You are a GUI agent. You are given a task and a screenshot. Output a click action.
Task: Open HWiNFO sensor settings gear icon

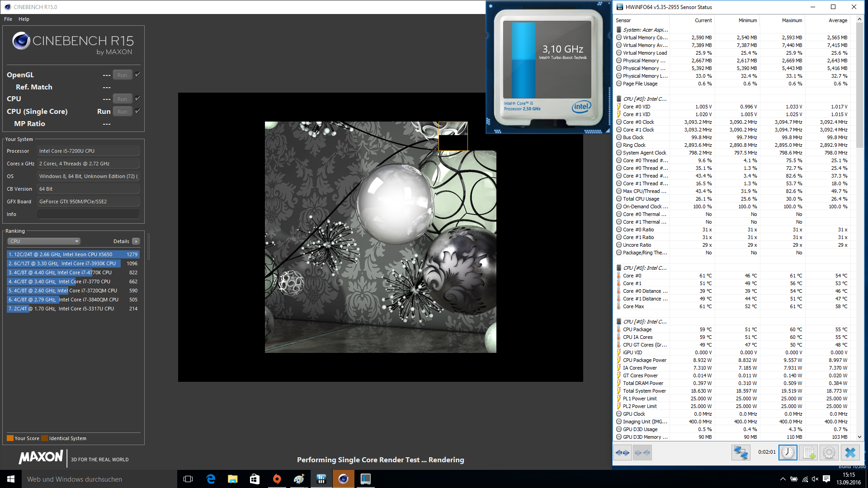pos(829,452)
